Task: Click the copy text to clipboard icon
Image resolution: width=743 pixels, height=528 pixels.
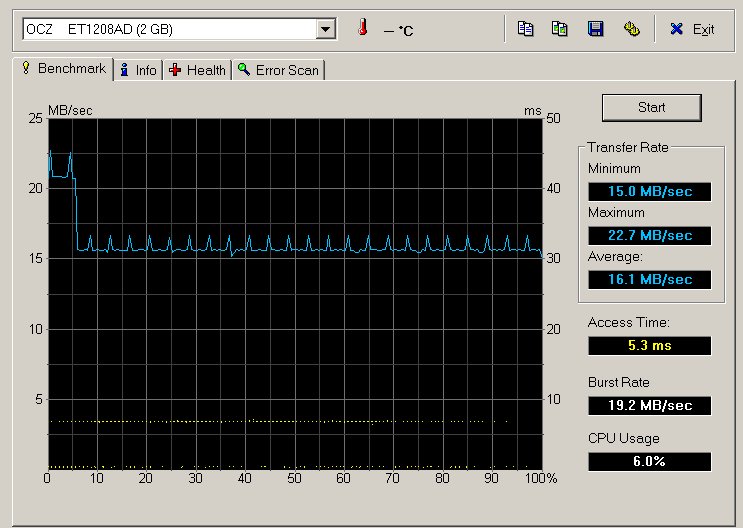Action: pos(525,29)
